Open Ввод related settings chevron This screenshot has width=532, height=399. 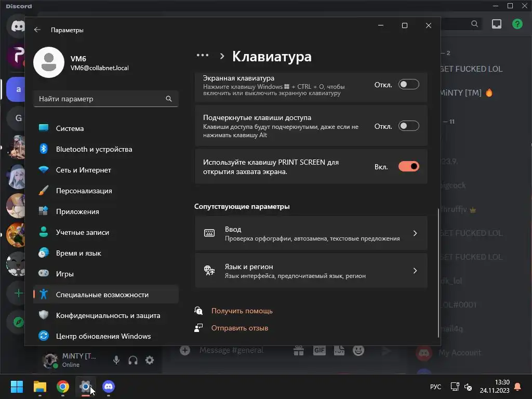coord(415,233)
